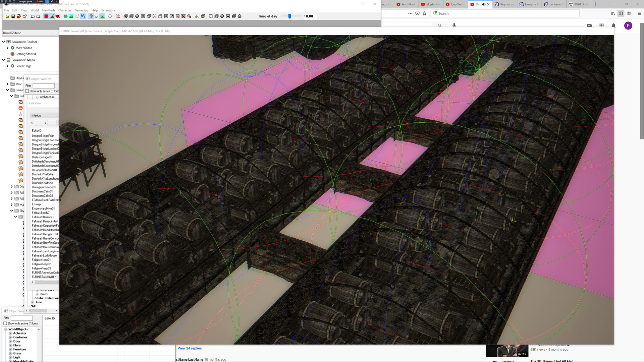Click the light bulb lighting icon

tap(91, 16)
